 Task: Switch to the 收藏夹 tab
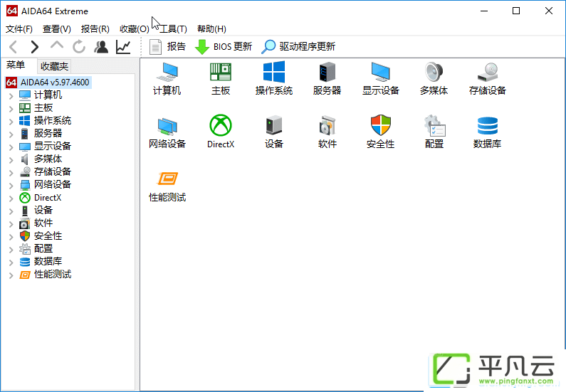[54, 66]
